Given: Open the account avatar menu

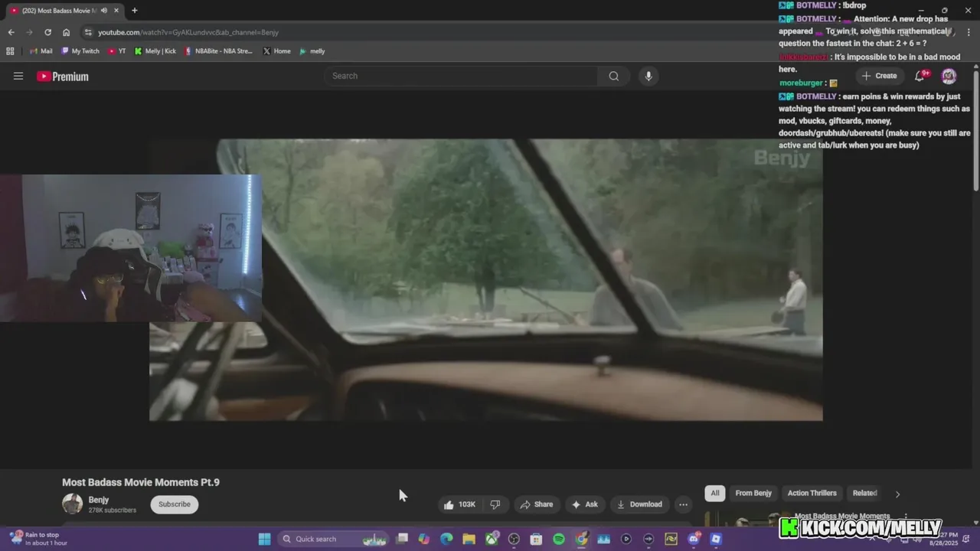Looking at the screenshot, I should tap(949, 76).
